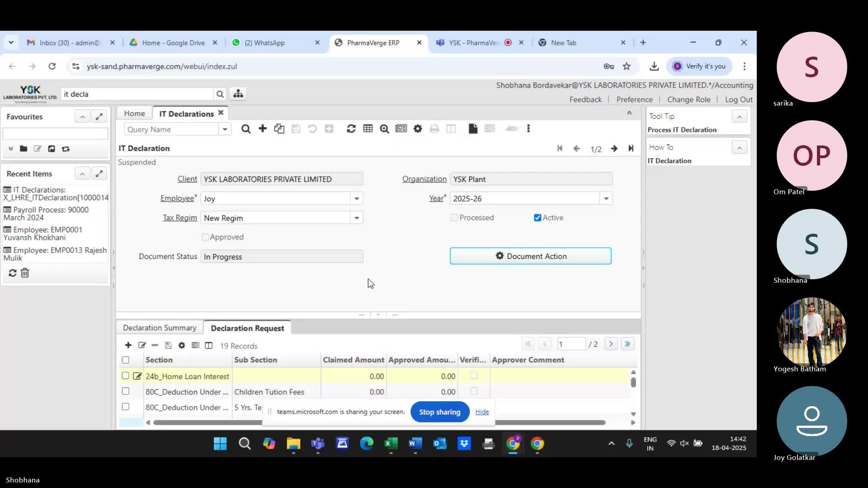Collapse the How To panel

click(740, 147)
